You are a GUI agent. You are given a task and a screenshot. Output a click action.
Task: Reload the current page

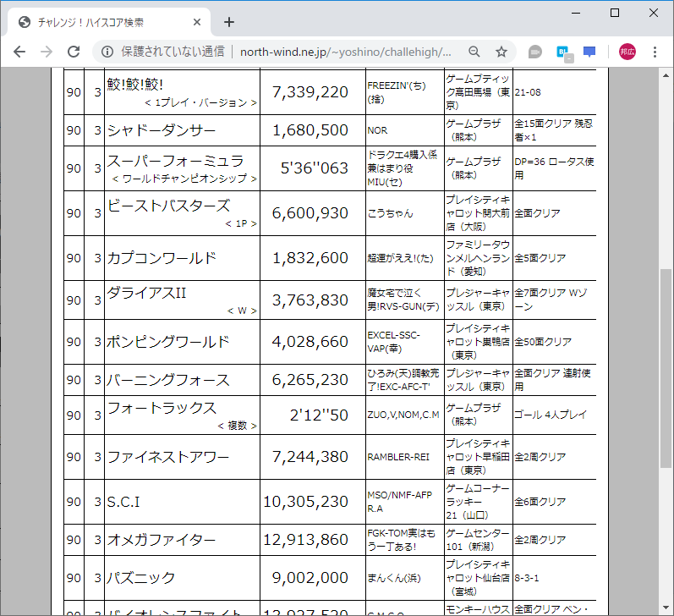pos(74,52)
